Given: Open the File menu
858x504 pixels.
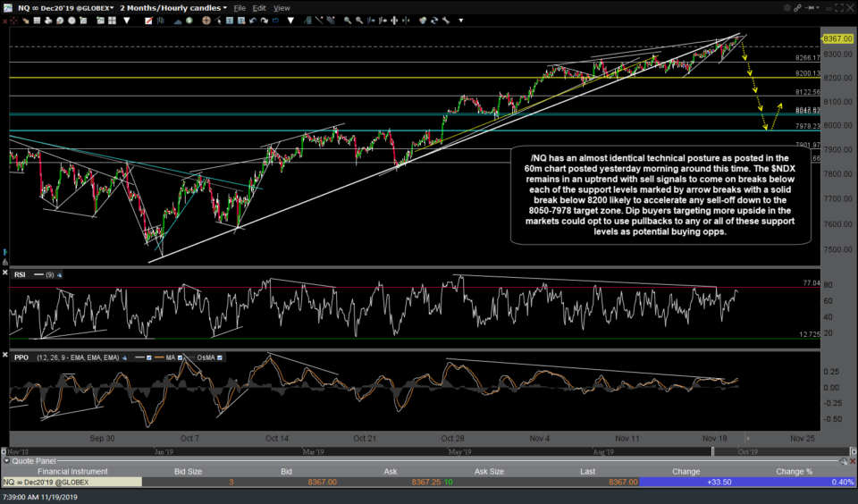Looking at the screenshot, I should click(x=240, y=8).
